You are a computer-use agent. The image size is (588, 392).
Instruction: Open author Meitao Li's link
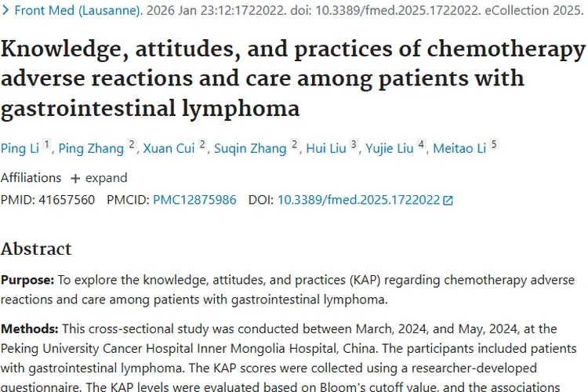(459, 148)
